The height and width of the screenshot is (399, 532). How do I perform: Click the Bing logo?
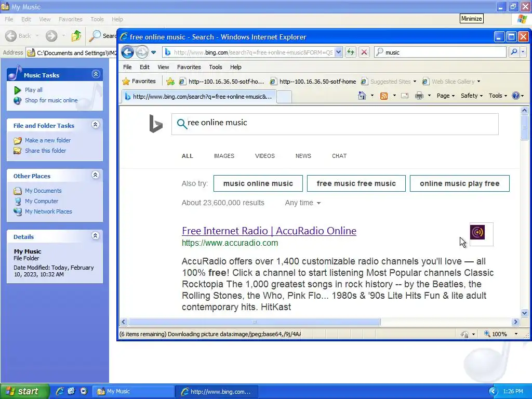tap(156, 124)
